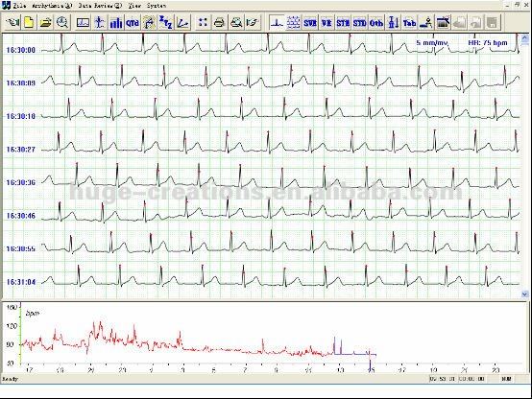Viewport: 532px width, 399px height.
Task: Print using the printer icon
Action: click(220, 22)
